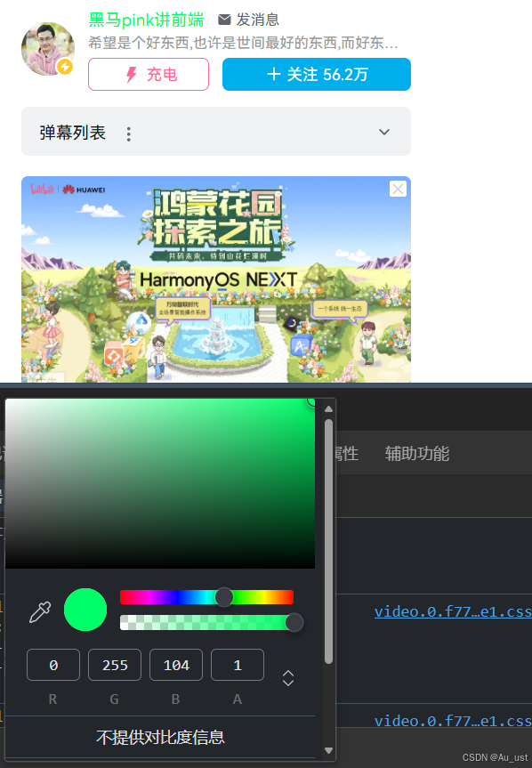Click the lightning badge on the avatar
This screenshot has width=532, height=768.
(x=65, y=67)
